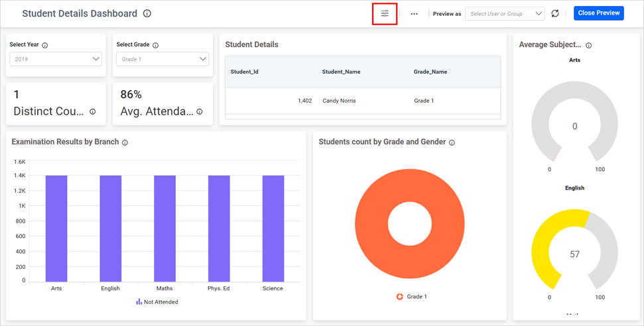The width and height of the screenshot is (644, 326).
Task: Click info icon beside Average Subject title
Action: click(588, 46)
